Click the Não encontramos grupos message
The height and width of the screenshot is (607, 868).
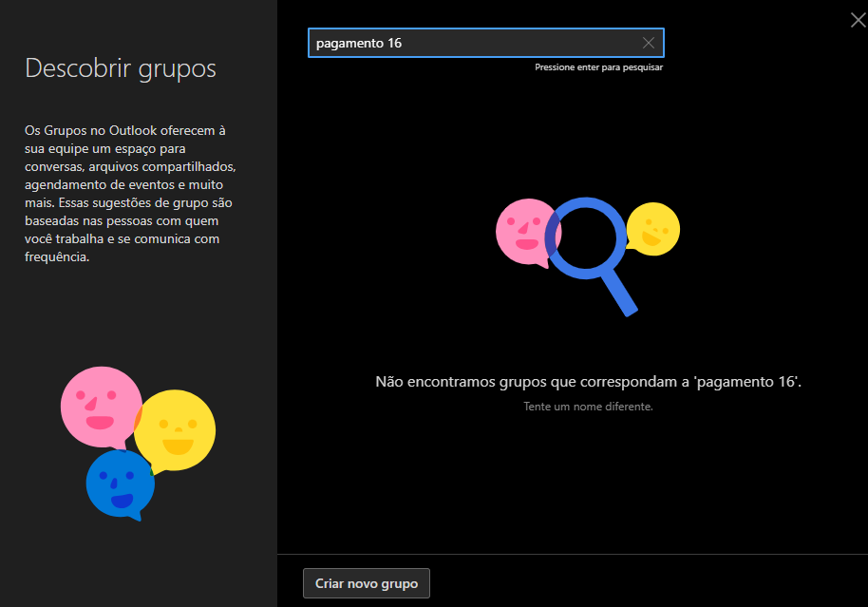coord(588,382)
